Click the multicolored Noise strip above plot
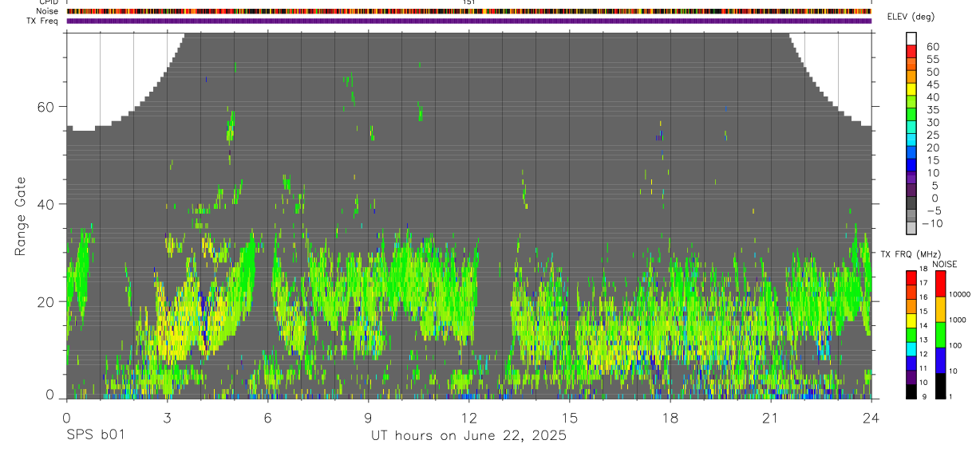Image resolution: width=980 pixels, height=452 pixels. coord(468,11)
